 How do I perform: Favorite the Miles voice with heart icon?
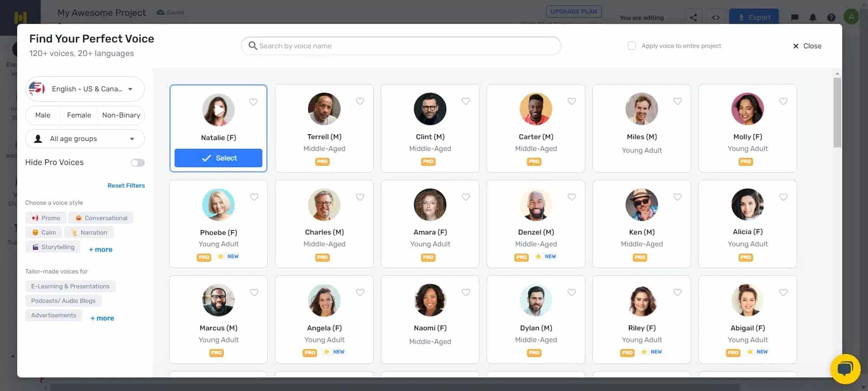[678, 101]
